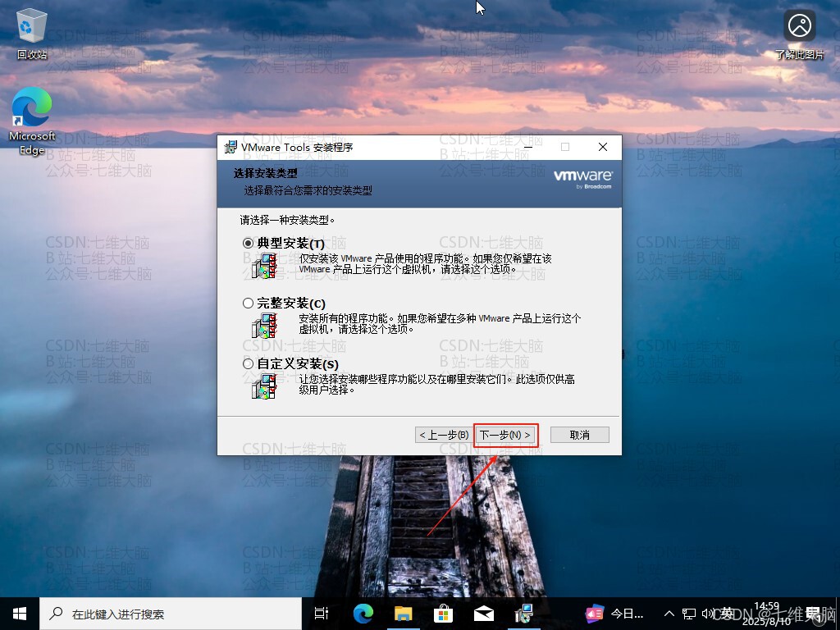Image resolution: width=840 pixels, height=630 pixels.
Task: Click 下一步(N) to continue installation
Action: coord(505,435)
